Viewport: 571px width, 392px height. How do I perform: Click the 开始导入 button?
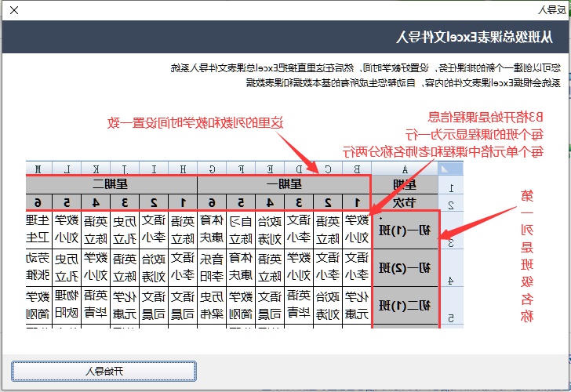(x=104, y=371)
